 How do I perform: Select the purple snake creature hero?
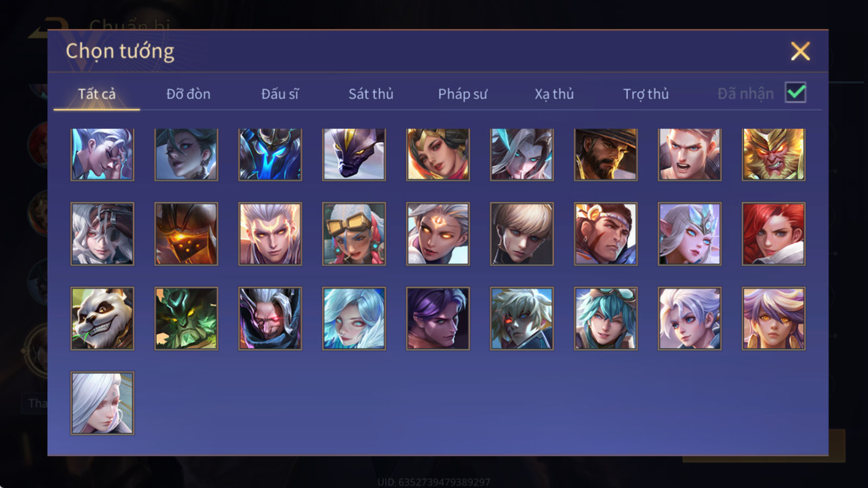354,154
